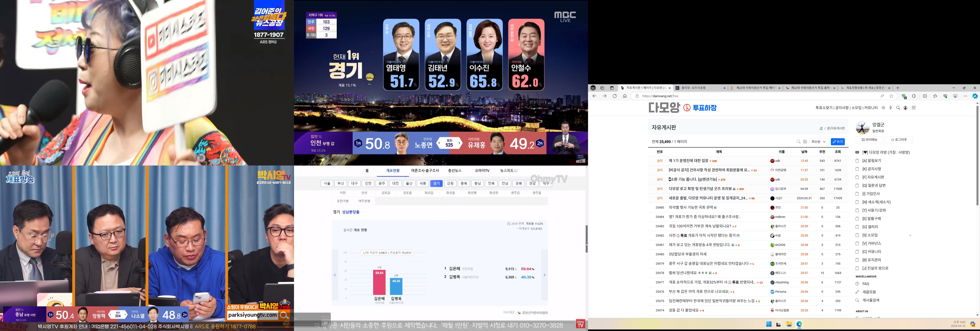
Task: Click author name chyulining
Action: pyautogui.click(x=782, y=282)
